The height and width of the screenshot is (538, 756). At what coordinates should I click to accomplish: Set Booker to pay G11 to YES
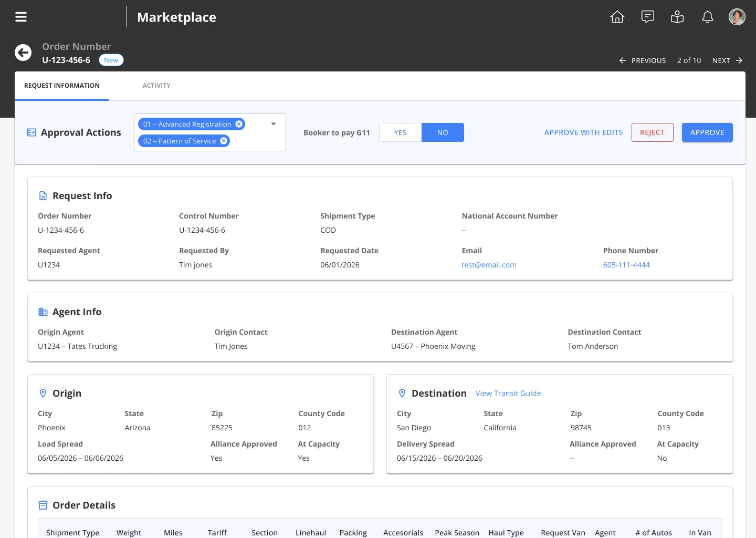tap(400, 132)
